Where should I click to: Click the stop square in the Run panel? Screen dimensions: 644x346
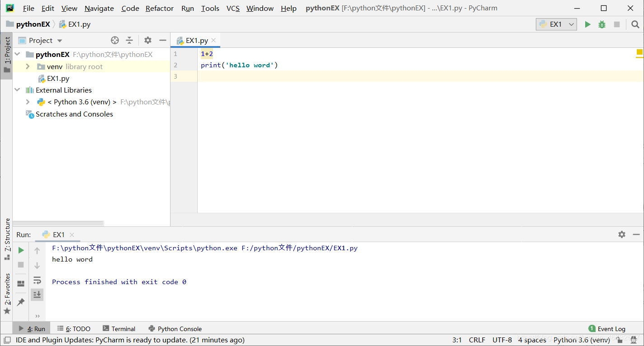click(x=21, y=265)
